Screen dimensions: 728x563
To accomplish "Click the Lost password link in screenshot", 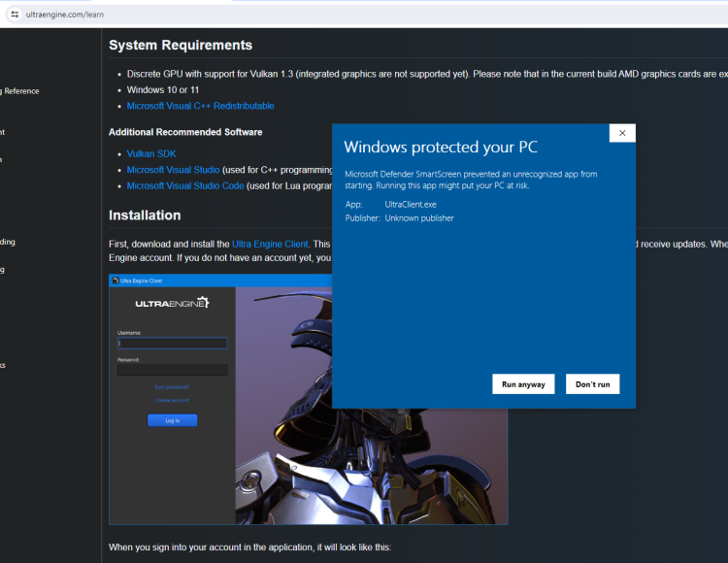I will 172,387.
